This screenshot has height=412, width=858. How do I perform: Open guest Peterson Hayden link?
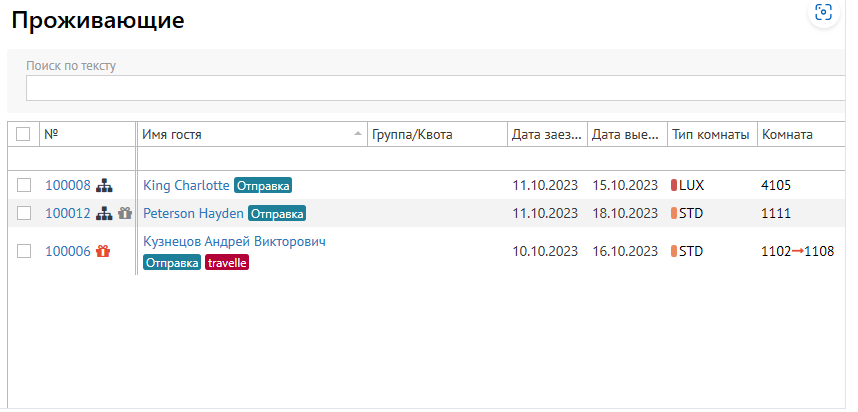coord(193,213)
